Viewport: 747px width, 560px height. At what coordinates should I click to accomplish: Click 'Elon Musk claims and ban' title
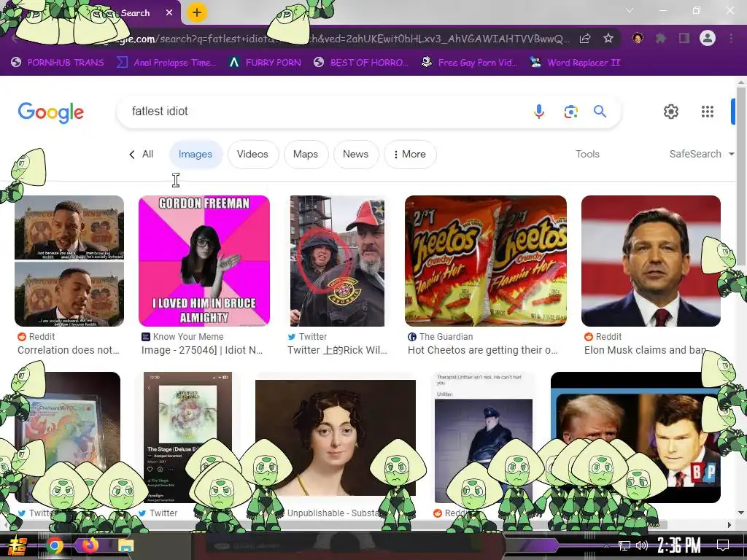tap(645, 350)
